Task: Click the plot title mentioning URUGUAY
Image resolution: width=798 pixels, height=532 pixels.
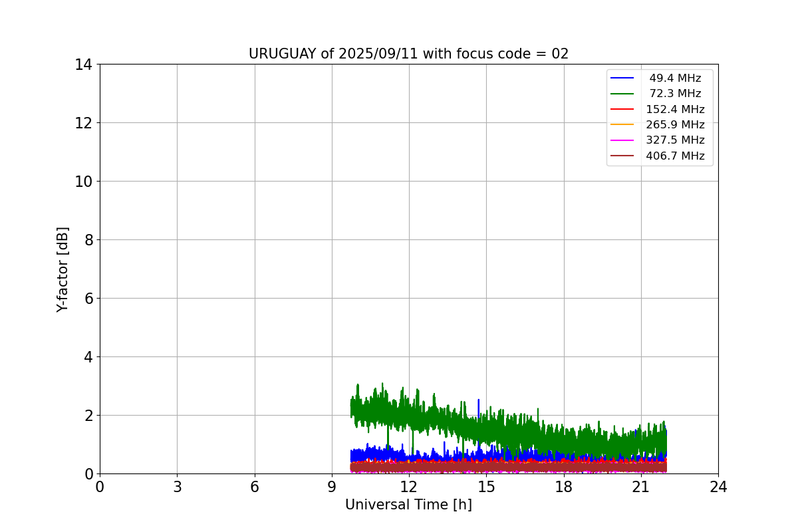Action: tap(408, 54)
